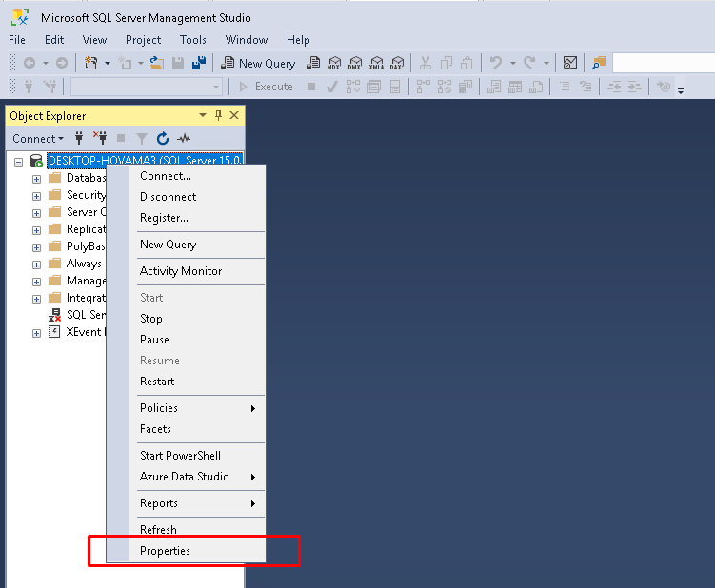Image resolution: width=715 pixels, height=588 pixels.
Task: Expand the PolyBase folder
Action: tap(36, 248)
